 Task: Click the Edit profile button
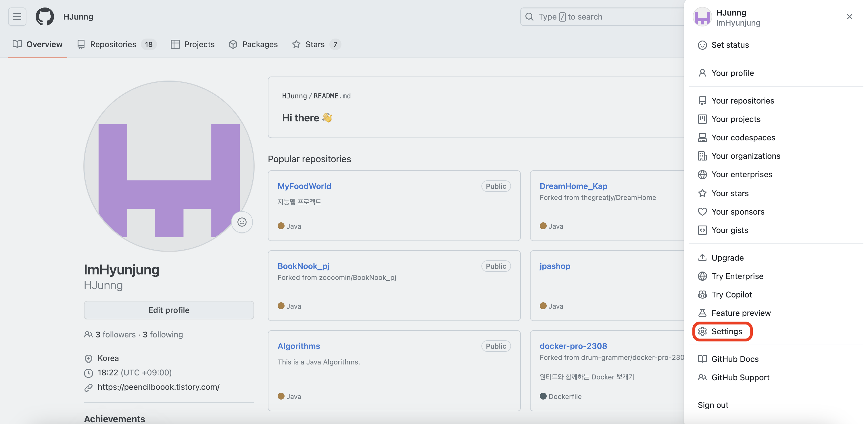(x=169, y=310)
